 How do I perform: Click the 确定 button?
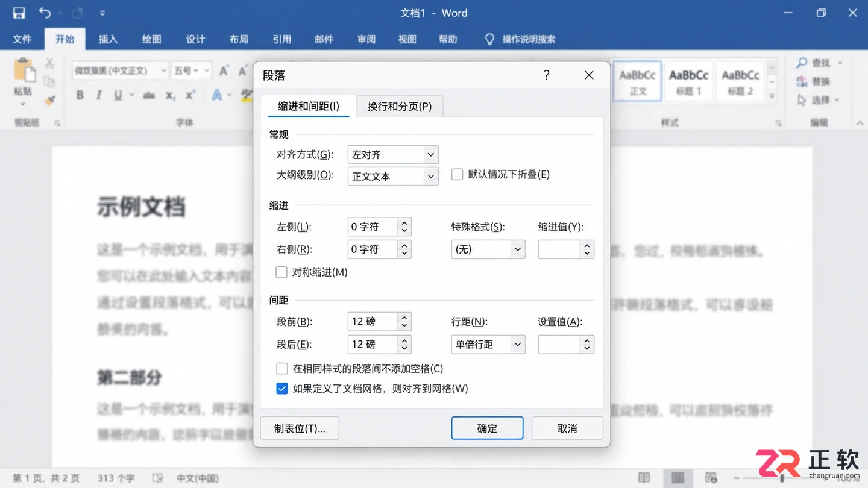click(x=487, y=428)
